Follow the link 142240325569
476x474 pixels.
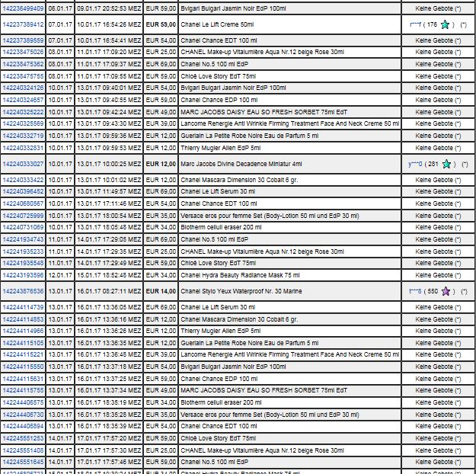pos(23,123)
